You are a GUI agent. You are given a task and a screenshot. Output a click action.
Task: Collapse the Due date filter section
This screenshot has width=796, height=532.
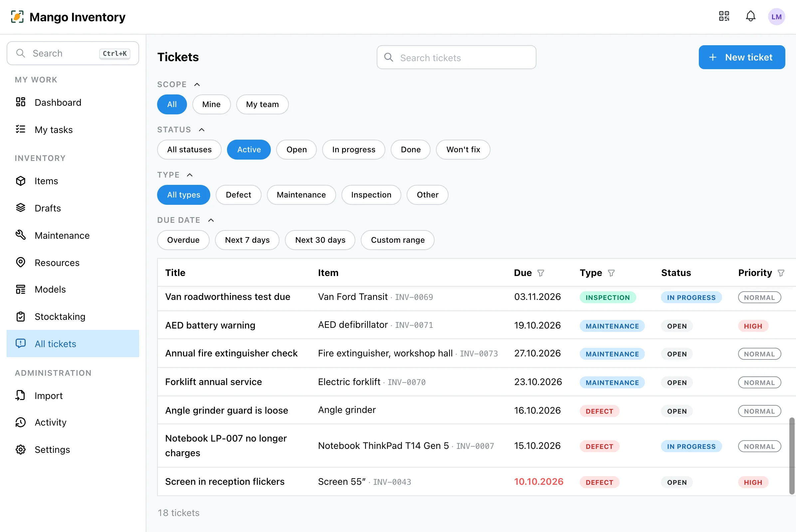tap(211, 220)
